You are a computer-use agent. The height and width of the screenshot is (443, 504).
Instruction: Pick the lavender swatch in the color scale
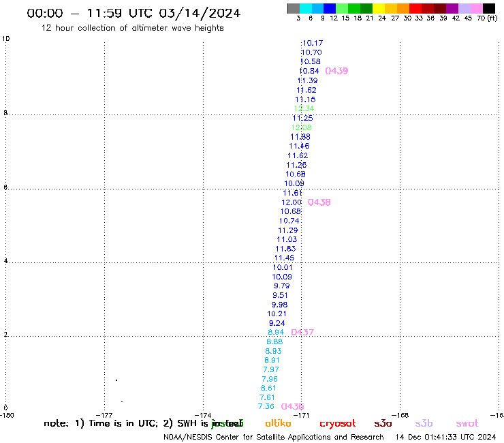click(464, 8)
